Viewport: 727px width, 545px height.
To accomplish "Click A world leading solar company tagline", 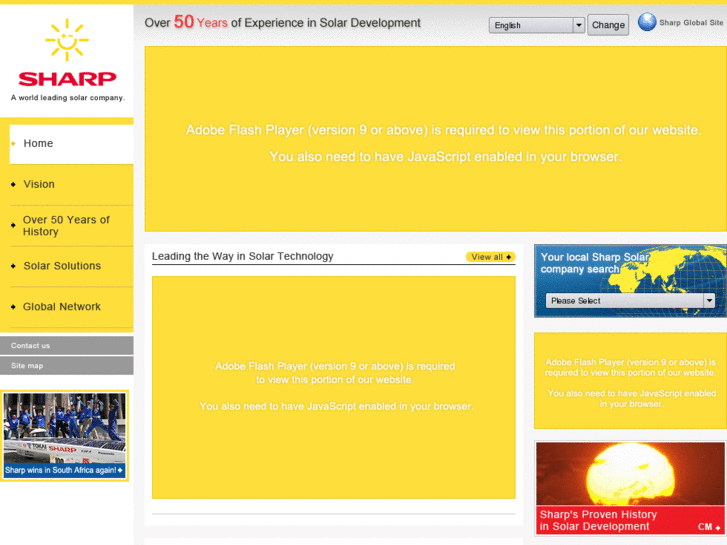I will pyautogui.click(x=68, y=98).
